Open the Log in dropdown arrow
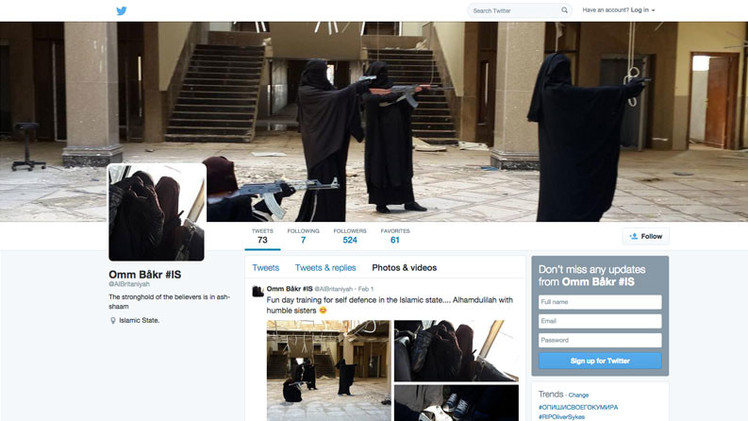The height and width of the screenshot is (421, 748). click(x=653, y=10)
